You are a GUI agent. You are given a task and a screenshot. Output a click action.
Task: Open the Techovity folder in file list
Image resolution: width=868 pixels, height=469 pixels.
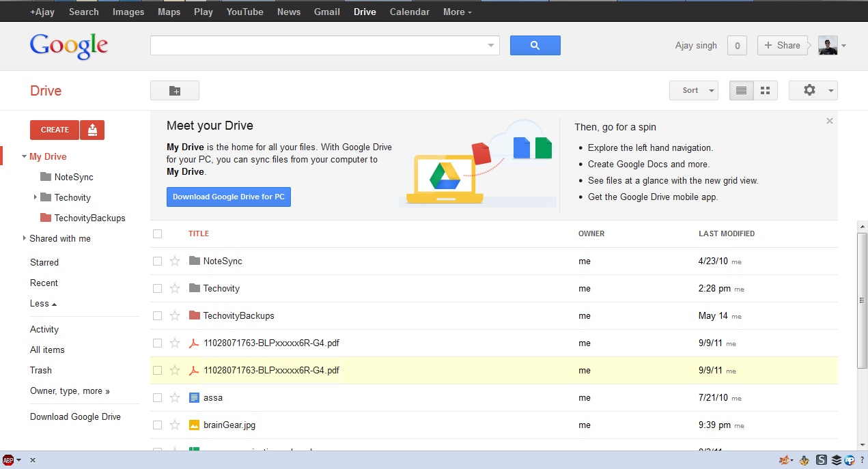point(221,288)
